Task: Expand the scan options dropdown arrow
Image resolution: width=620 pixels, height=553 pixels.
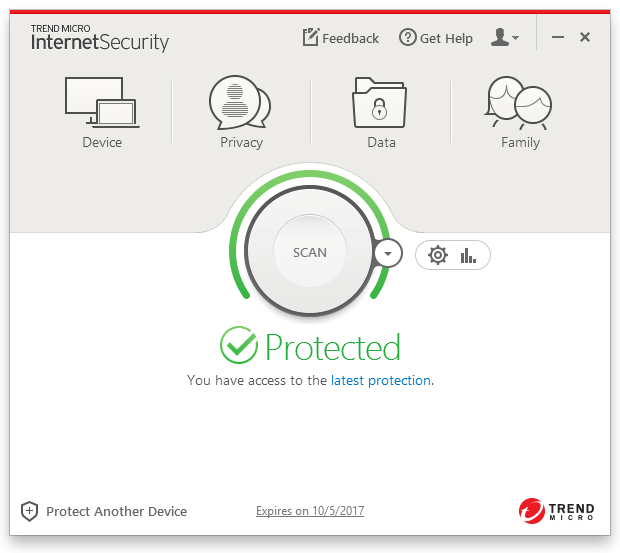Action: click(x=387, y=253)
